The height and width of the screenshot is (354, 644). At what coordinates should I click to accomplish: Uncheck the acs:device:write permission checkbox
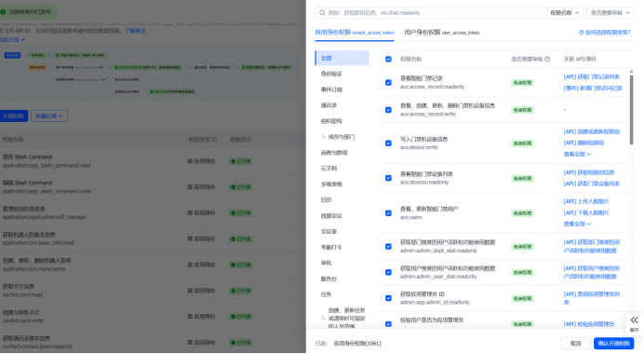point(388,143)
